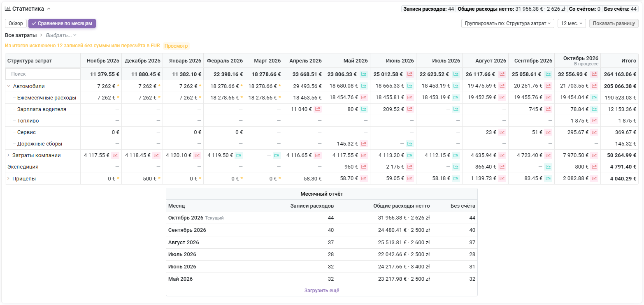Open the Выбрать... cost filter dropdown
The image size is (644, 305).
point(61,35)
